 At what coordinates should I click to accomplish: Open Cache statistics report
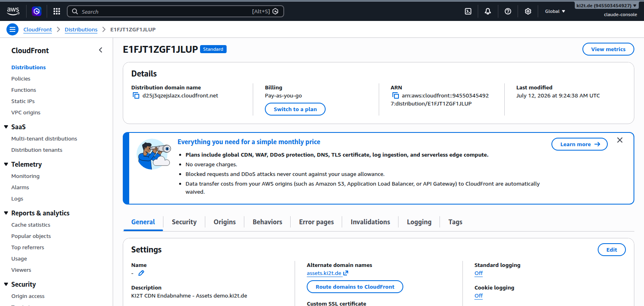click(31, 225)
